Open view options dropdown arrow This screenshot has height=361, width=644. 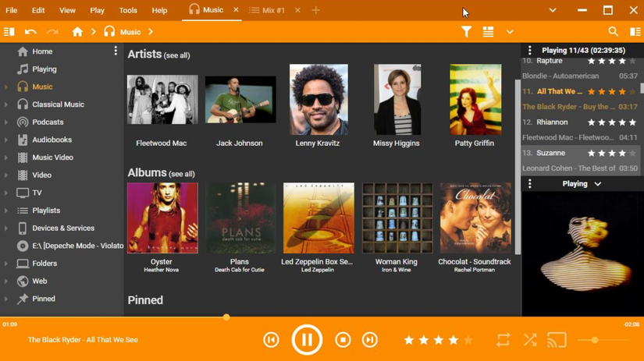(510, 32)
